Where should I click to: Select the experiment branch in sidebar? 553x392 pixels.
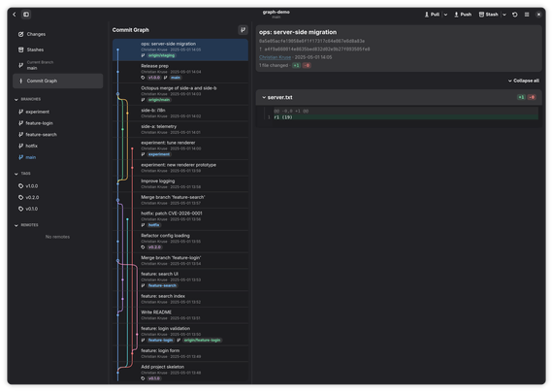coord(58,112)
